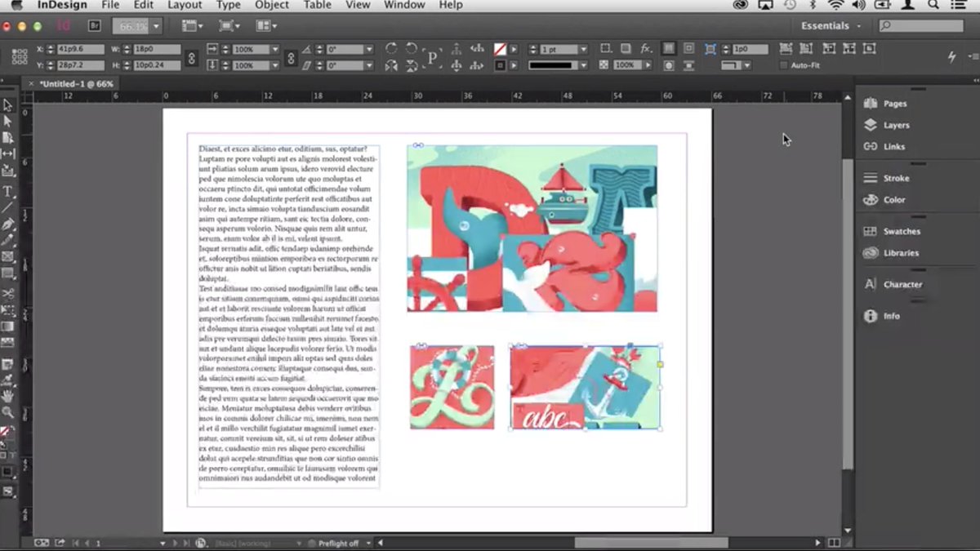This screenshot has width=980, height=551.
Task: Click the W width field
Action: click(158, 49)
